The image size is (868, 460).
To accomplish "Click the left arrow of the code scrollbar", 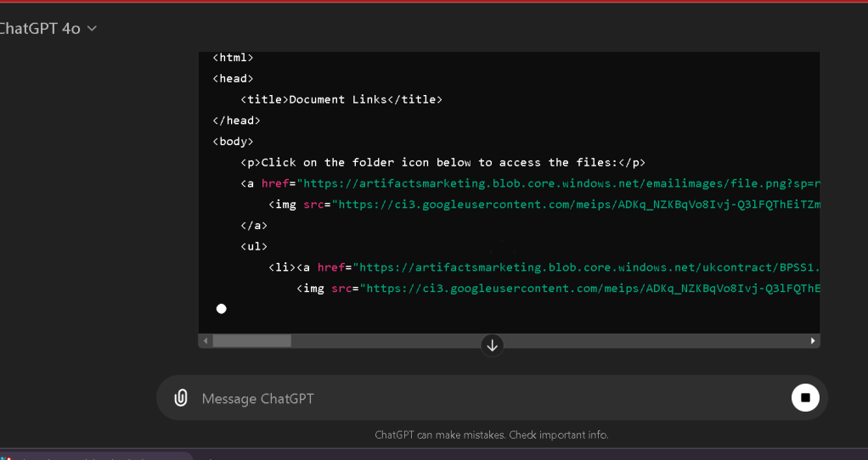I will [206, 340].
